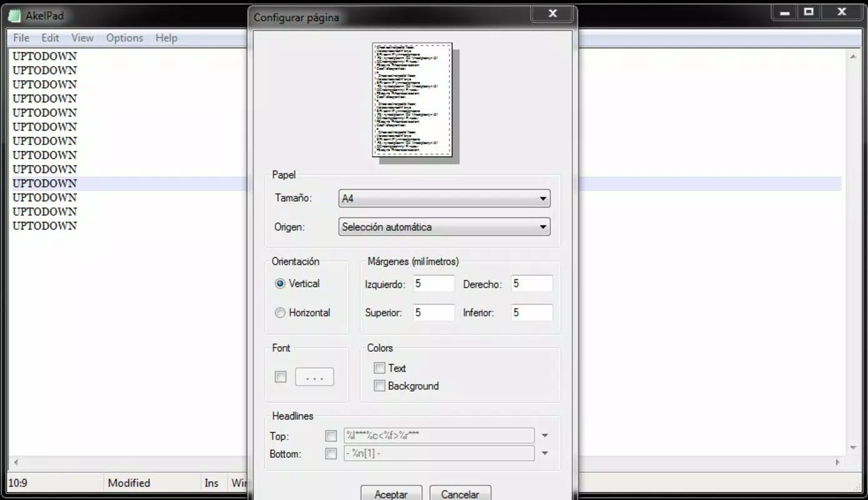Click the horizontal scroll-right arrow in AkelPad

pyautogui.click(x=839, y=462)
